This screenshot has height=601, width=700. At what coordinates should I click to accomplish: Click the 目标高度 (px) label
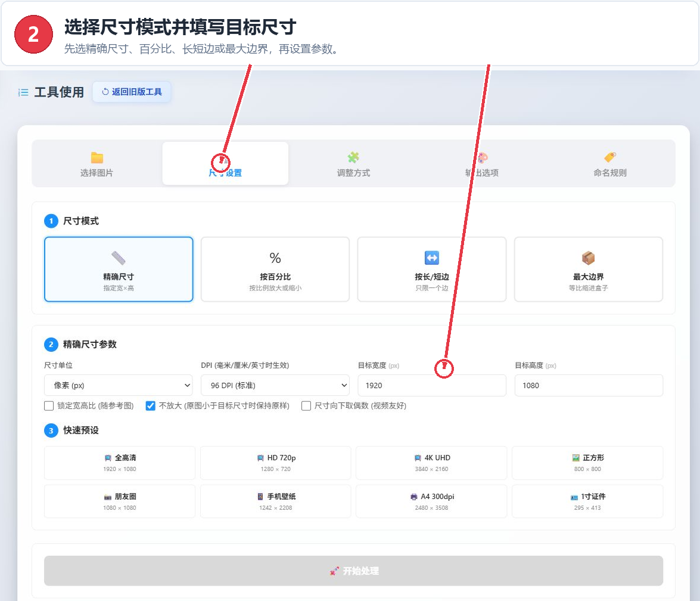tap(536, 365)
